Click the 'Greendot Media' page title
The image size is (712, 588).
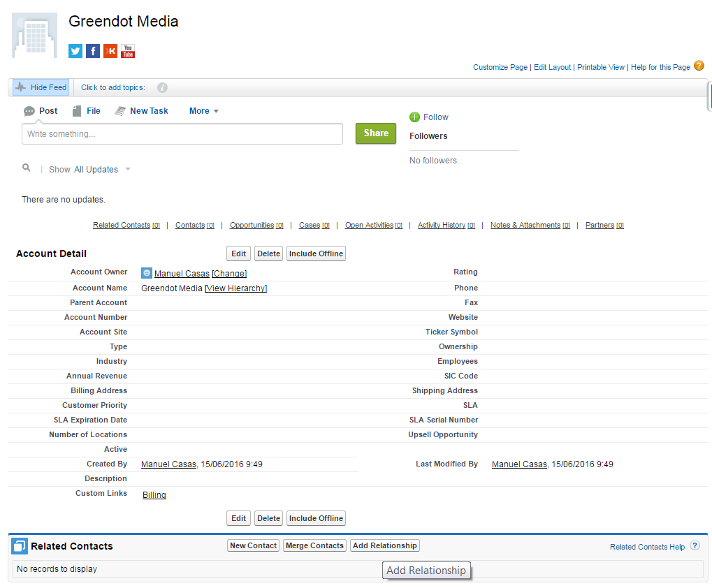click(123, 22)
